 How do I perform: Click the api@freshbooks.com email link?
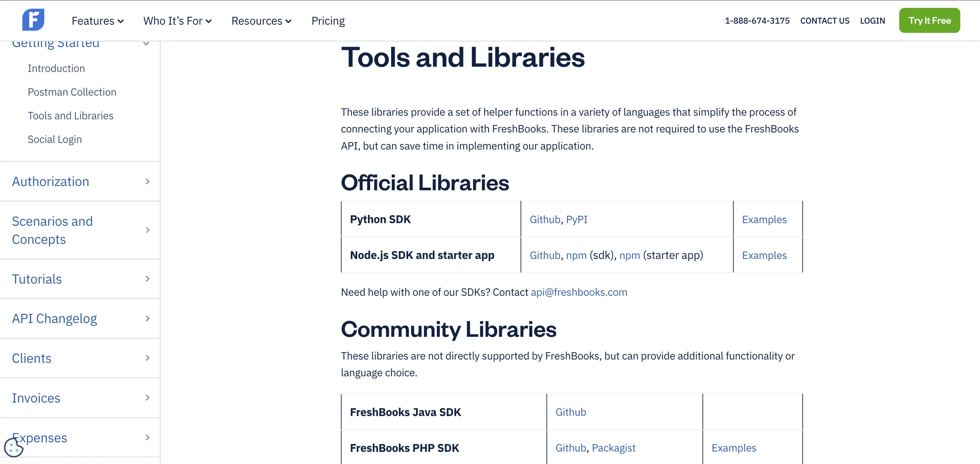pyautogui.click(x=579, y=292)
